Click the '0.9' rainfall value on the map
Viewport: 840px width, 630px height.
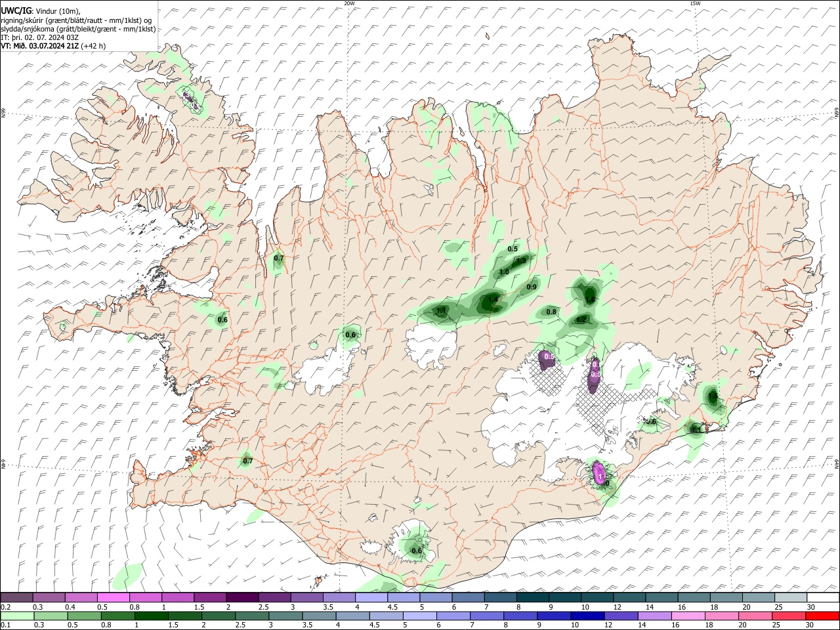(532, 287)
